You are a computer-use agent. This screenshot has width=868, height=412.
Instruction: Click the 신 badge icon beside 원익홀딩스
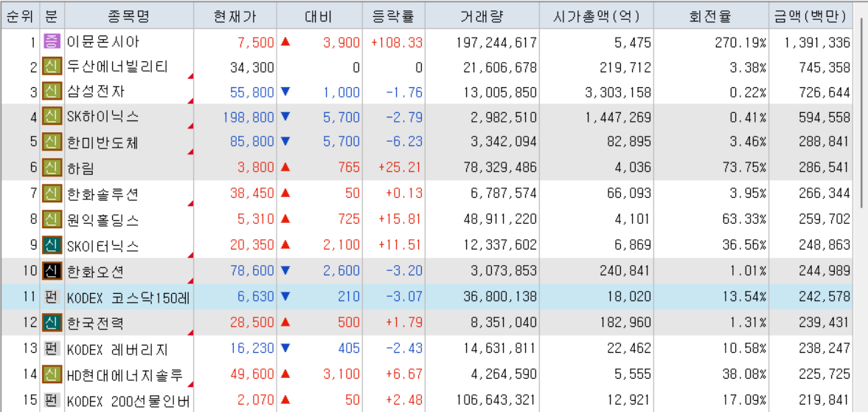point(51,219)
